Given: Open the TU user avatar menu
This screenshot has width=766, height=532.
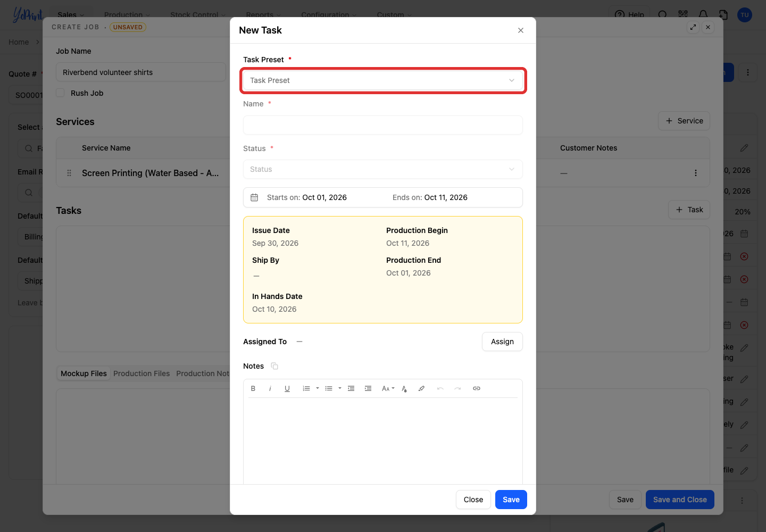Looking at the screenshot, I should click(745, 15).
